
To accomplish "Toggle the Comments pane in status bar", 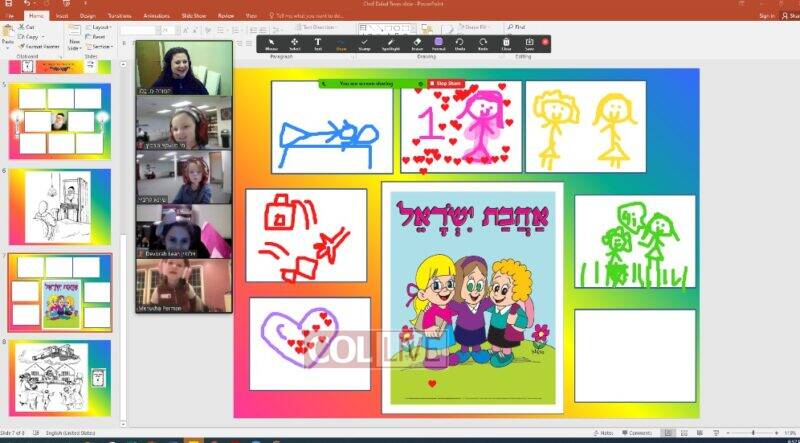I will click(x=637, y=433).
